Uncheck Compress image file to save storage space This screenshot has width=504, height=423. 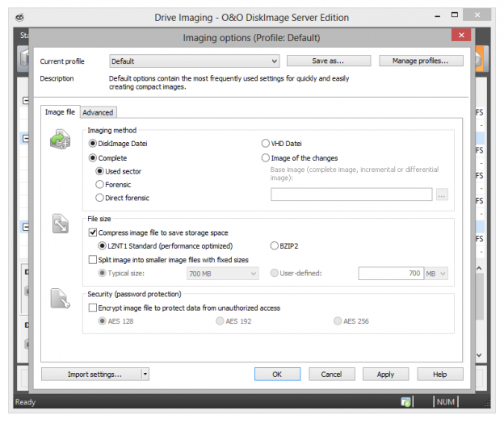[93, 232]
